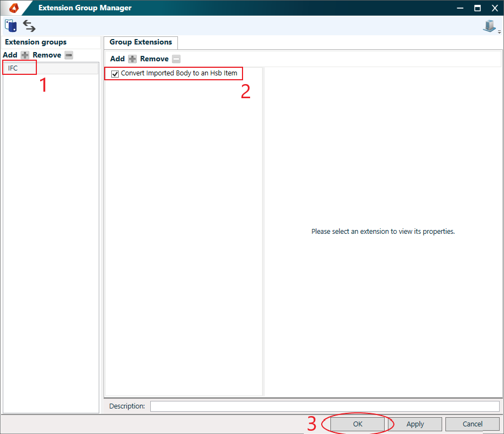Open the building model icon at top right
The image size is (504, 434).
click(x=489, y=25)
